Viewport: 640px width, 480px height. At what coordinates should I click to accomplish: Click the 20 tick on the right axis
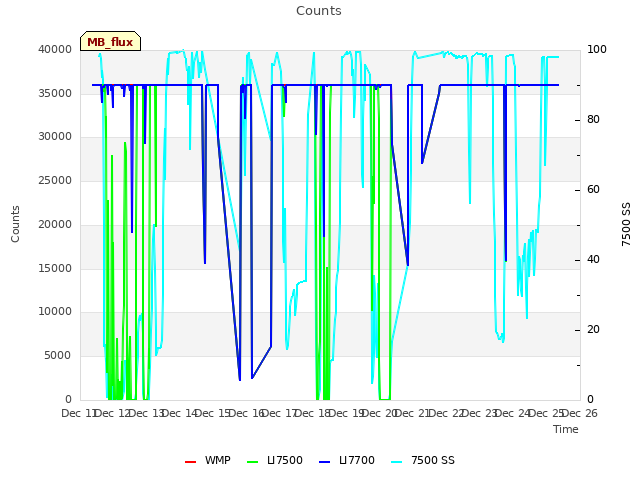[593, 330]
